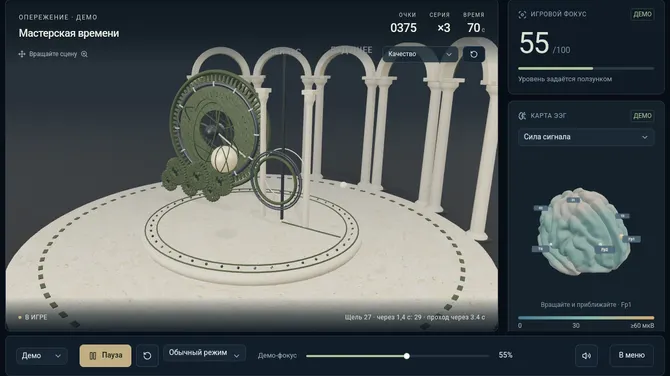Select the Fp2 electrode label on the brain
The image size is (670, 376).
coord(605,249)
